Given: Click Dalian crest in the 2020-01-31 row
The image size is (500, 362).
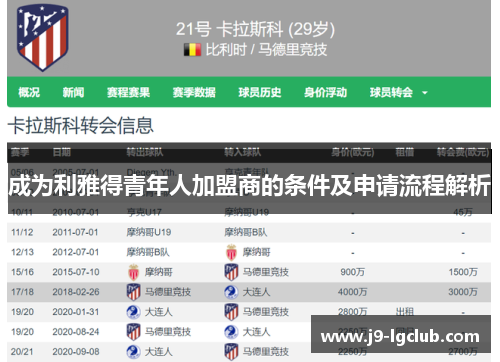Looking at the screenshot, I should (x=133, y=312).
